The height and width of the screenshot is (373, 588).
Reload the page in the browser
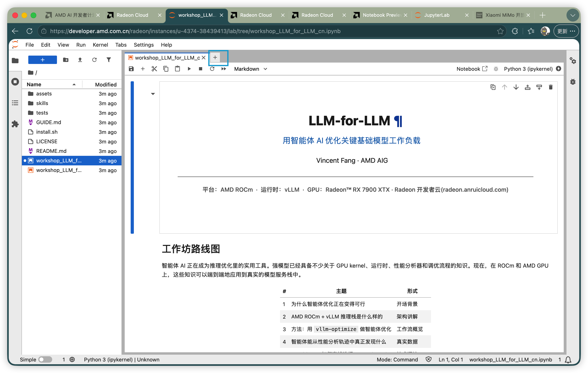coord(29,31)
